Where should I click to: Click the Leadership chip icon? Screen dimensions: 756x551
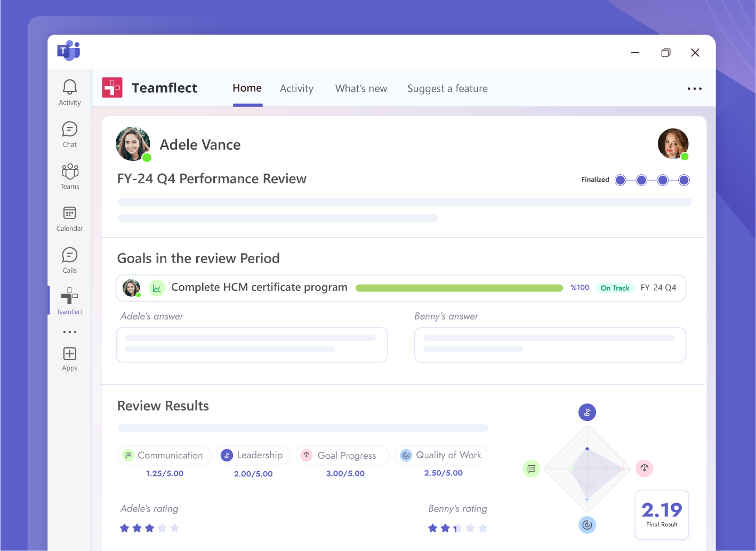(227, 455)
